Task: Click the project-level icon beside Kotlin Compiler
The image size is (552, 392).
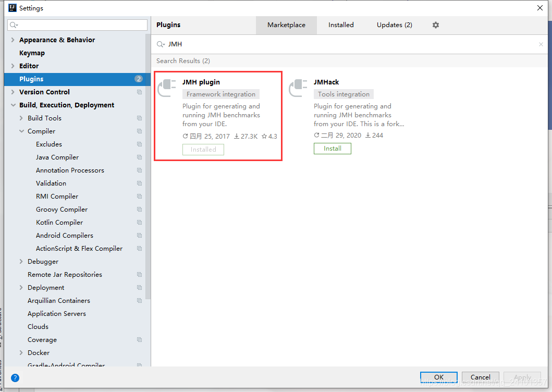Action: coord(139,222)
